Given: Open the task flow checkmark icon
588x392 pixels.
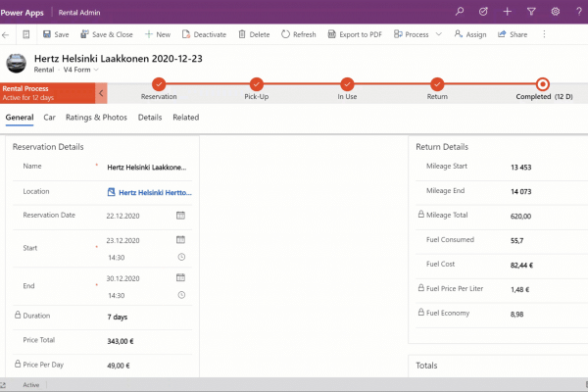Looking at the screenshot, I should (483, 12).
